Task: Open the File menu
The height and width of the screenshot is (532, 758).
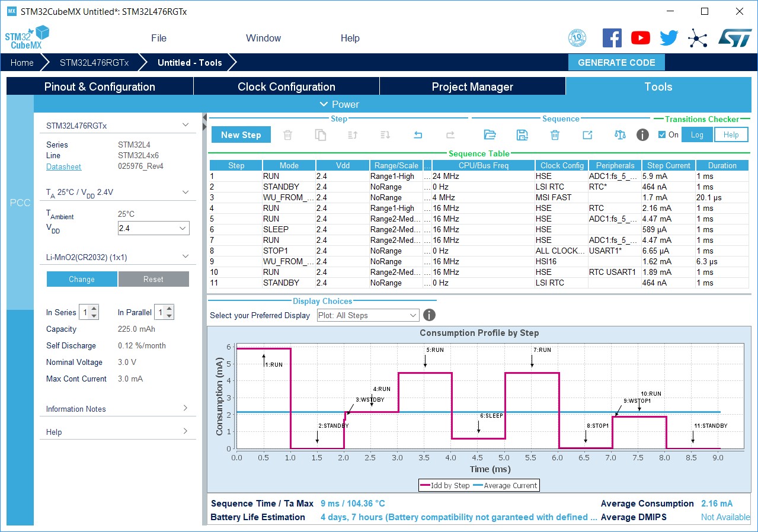Action: pyautogui.click(x=159, y=38)
